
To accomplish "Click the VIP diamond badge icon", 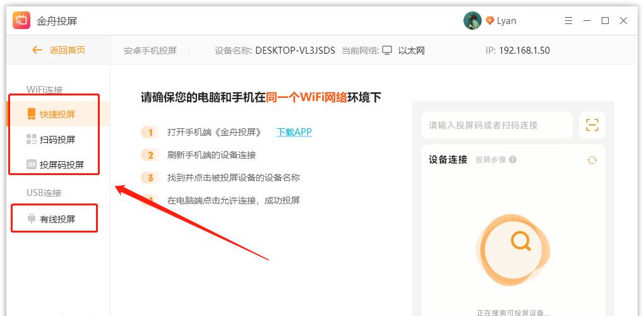I will coord(489,20).
